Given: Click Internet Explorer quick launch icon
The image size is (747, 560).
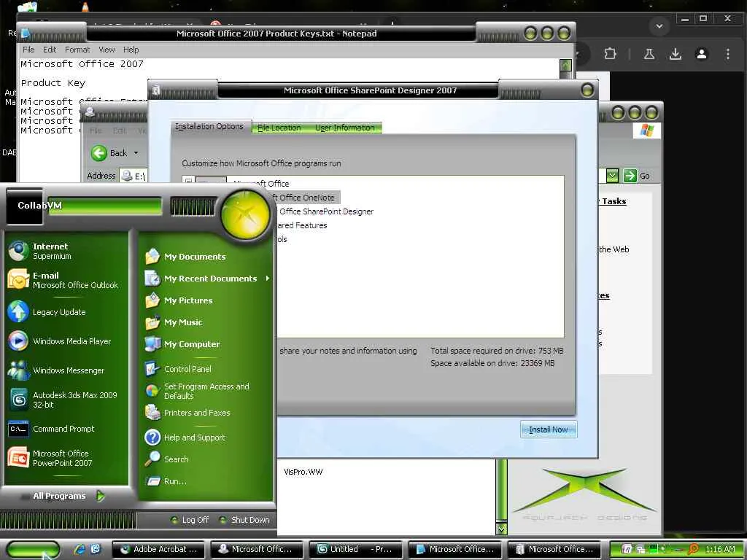Looking at the screenshot, I should (80, 549).
